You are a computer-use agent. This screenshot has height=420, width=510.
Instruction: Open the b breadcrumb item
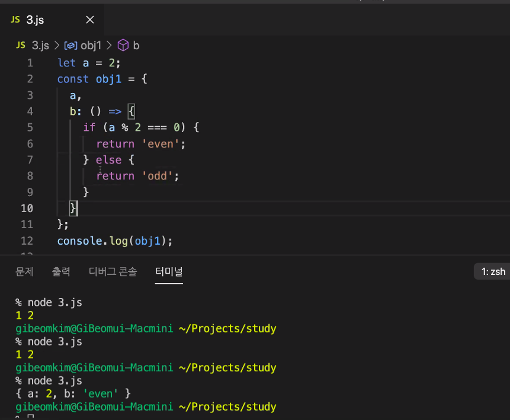click(x=136, y=46)
